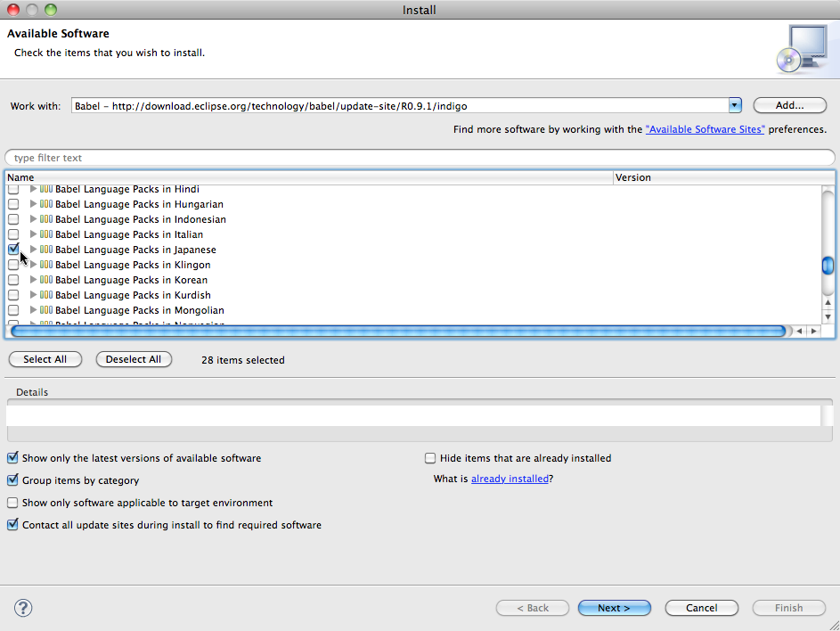Viewport: 840px width, 631px height.
Task: Expand the Indonesian language packs tree node
Action: (x=33, y=218)
